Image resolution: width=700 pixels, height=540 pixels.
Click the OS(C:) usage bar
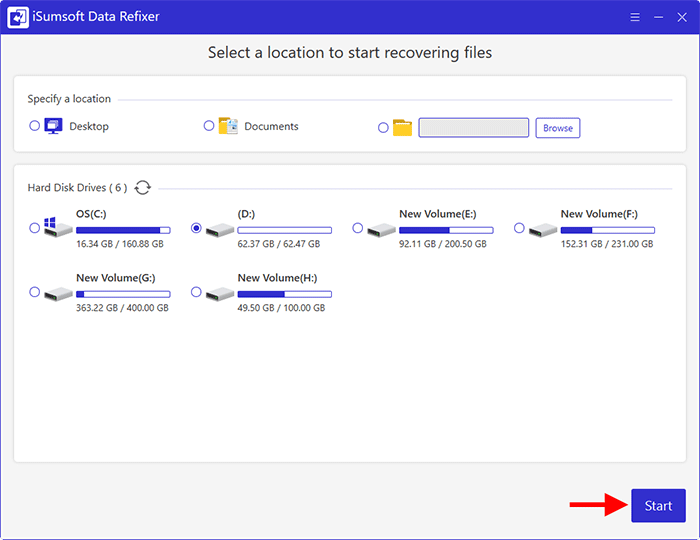(123, 230)
